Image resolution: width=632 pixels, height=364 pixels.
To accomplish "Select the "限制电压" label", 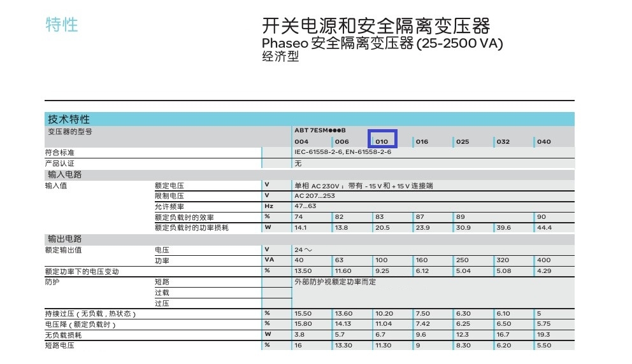I will tap(169, 196).
